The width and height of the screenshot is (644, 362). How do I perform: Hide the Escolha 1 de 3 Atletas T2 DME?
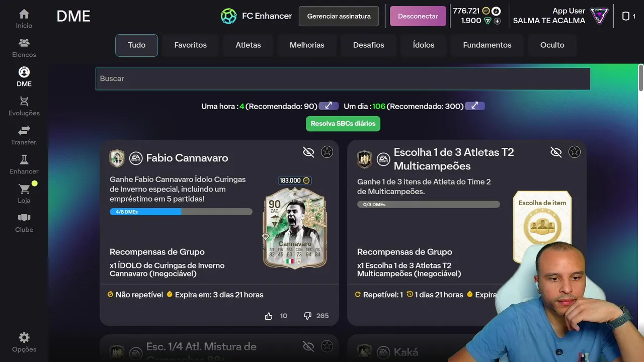point(556,152)
